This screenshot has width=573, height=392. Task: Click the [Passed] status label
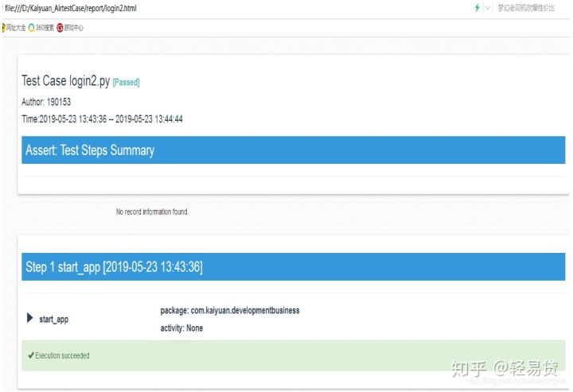point(126,82)
